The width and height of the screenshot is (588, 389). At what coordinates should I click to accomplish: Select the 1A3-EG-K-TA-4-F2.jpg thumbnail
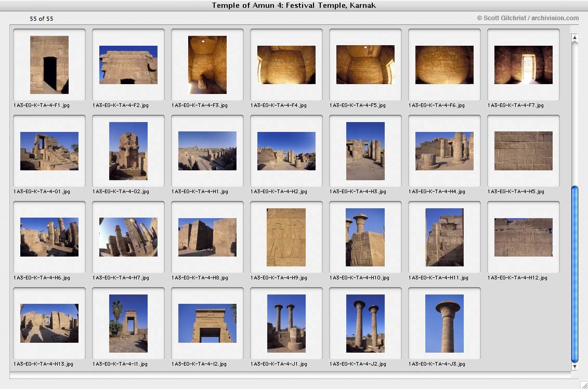click(128, 65)
